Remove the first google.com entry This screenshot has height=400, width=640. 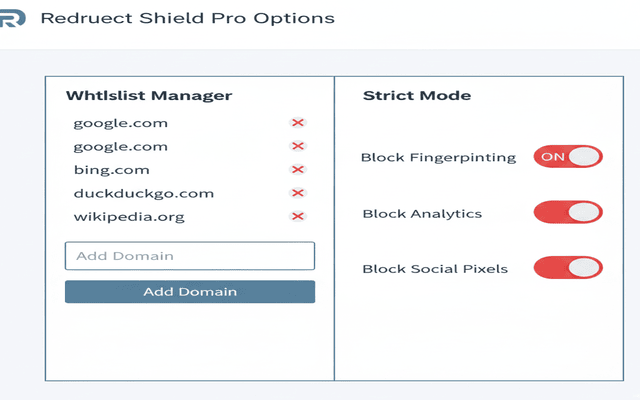coord(297,123)
